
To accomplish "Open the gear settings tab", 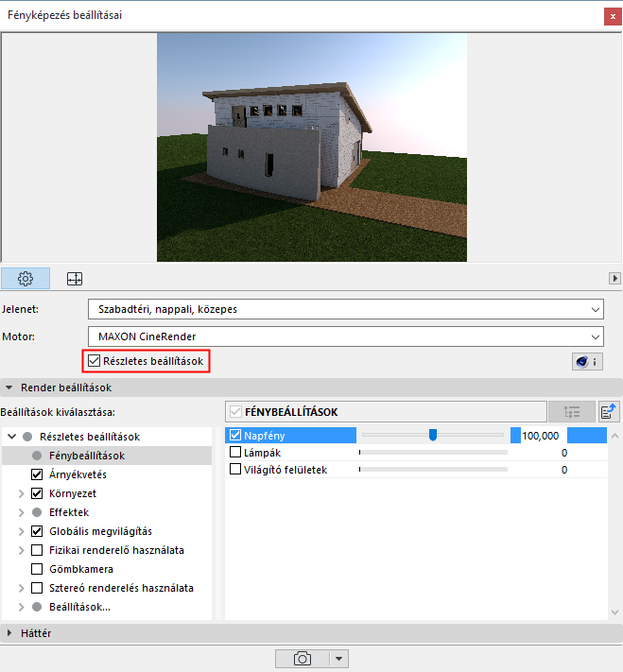I will (26, 279).
